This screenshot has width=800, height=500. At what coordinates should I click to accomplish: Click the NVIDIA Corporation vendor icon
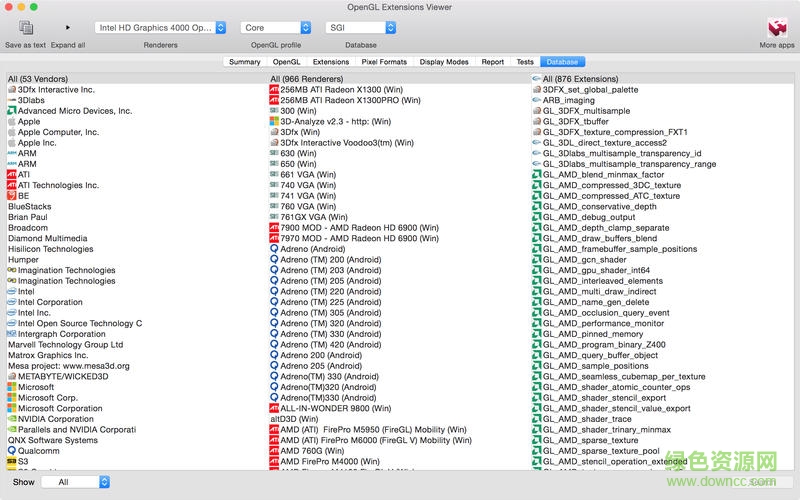pyautogui.click(x=11, y=419)
